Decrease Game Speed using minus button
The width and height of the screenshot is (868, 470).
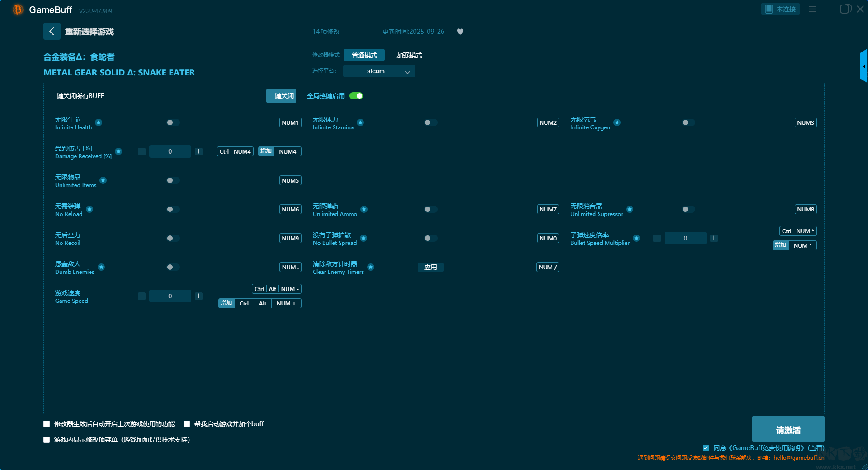(142, 296)
